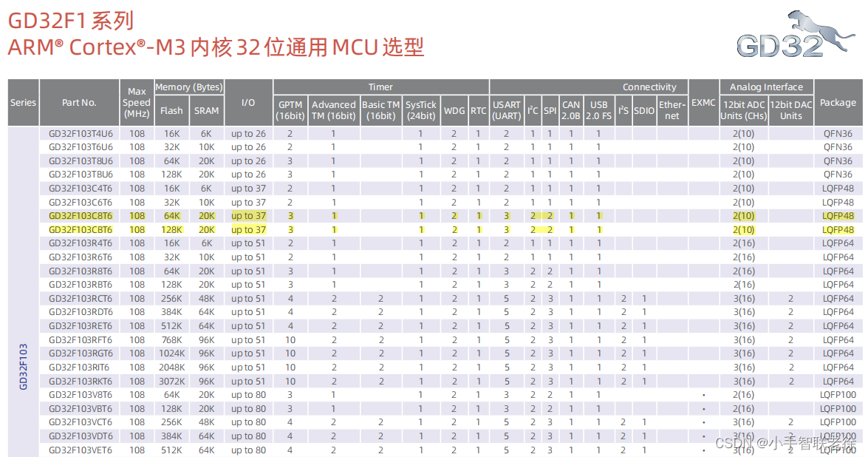Click 64K flash in GD32F103C8T6 row
Viewport: 868px width, 457px height.
[171, 215]
